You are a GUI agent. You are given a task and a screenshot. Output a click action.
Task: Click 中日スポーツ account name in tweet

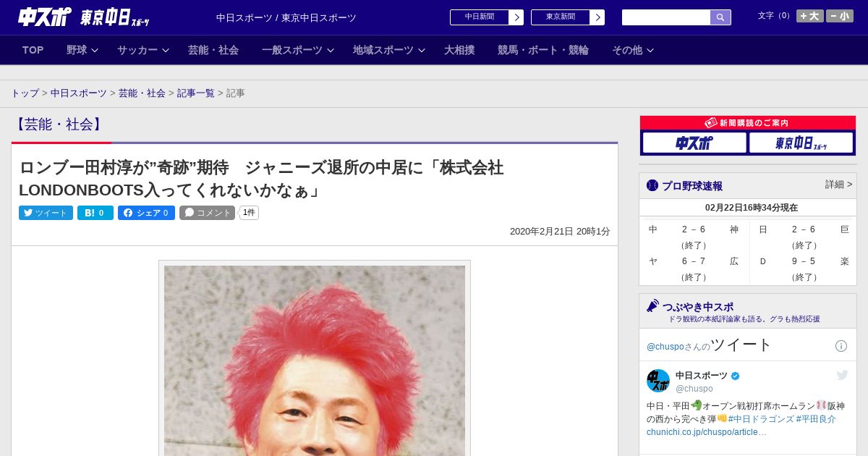tap(702, 376)
